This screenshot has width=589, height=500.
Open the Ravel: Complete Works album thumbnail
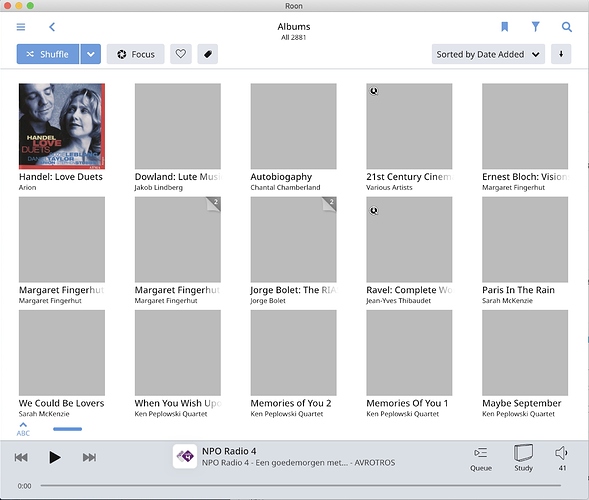tap(409, 239)
